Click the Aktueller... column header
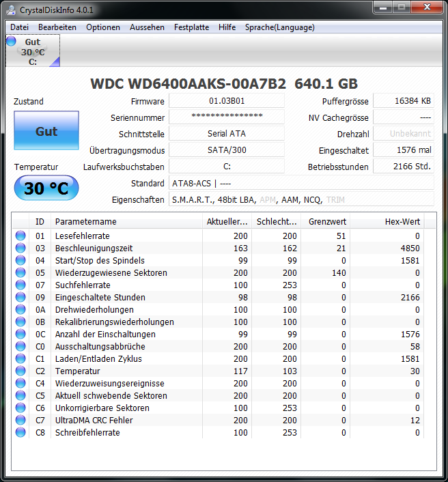This screenshot has width=448, height=482. [x=227, y=222]
